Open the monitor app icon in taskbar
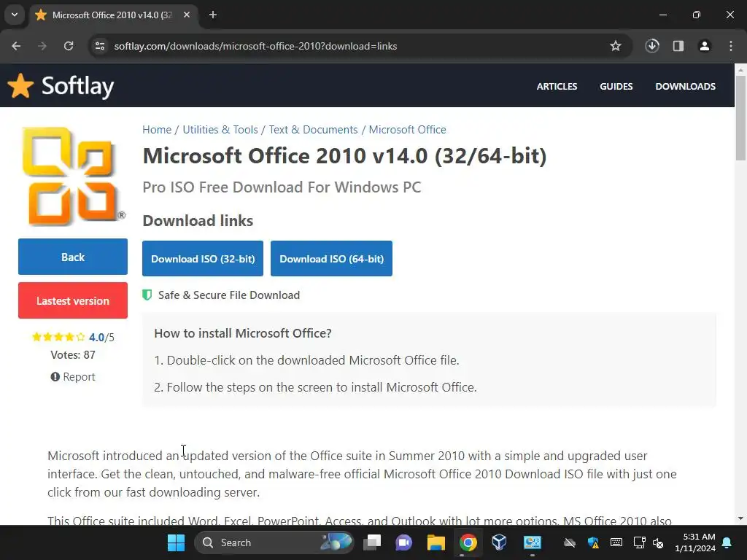Image resolution: width=747 pixels, height=560 pixels. pyautogui.click(x=532, y=542)
